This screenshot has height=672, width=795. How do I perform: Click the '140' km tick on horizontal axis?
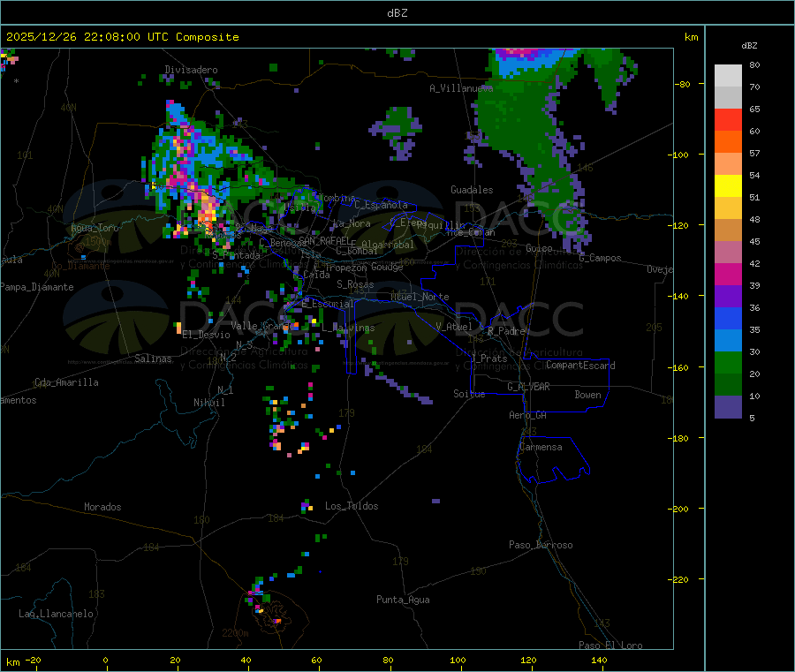coord(599,660)
